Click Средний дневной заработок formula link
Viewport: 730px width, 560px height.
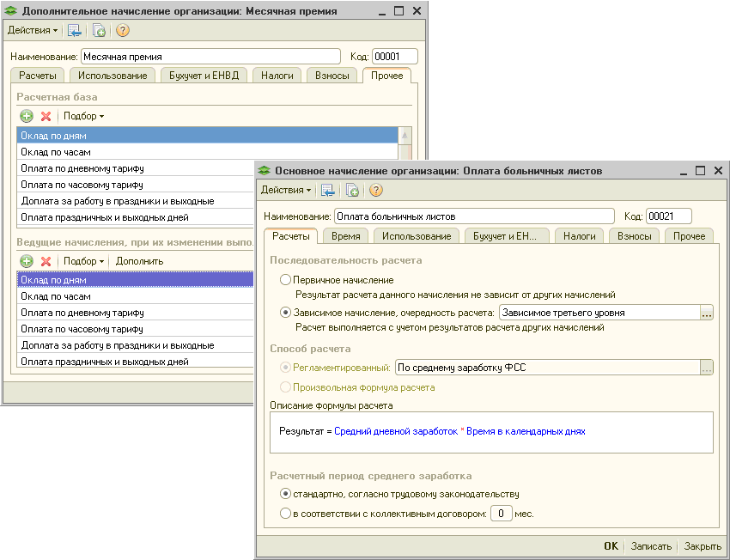pos(396,431)
